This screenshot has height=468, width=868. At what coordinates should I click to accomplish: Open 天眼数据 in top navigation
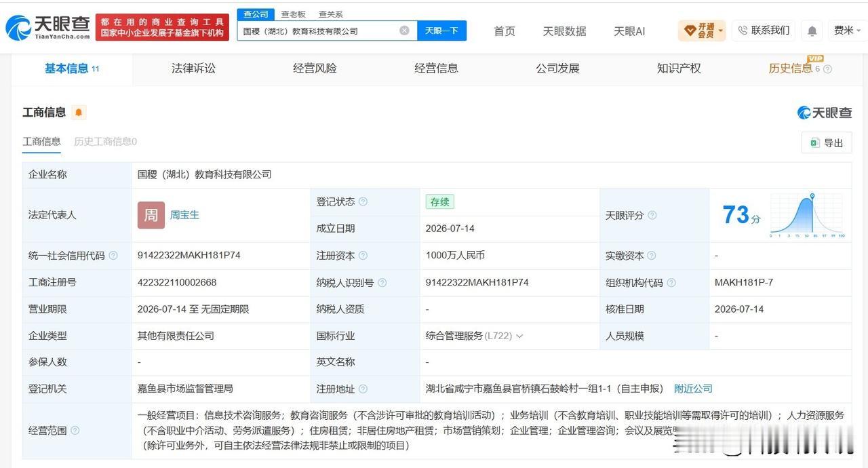(564, 31)
